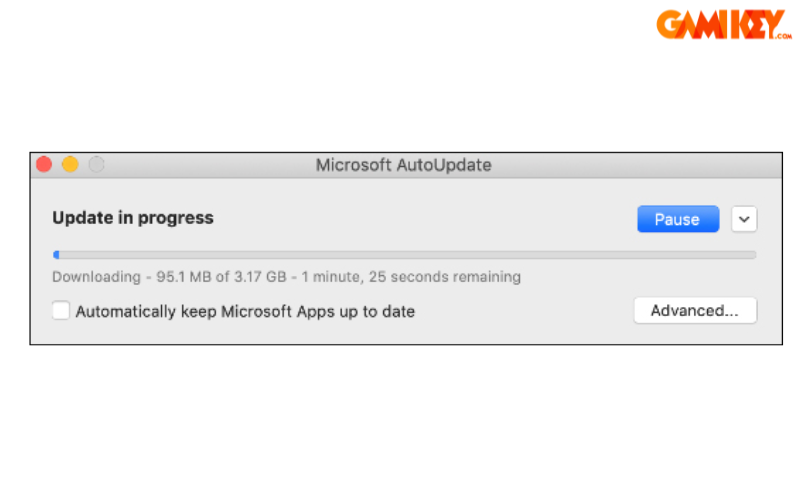Expand the chevron dropdown beside Pause
This screenshot has width=800, height=500.
pos(744,219)
